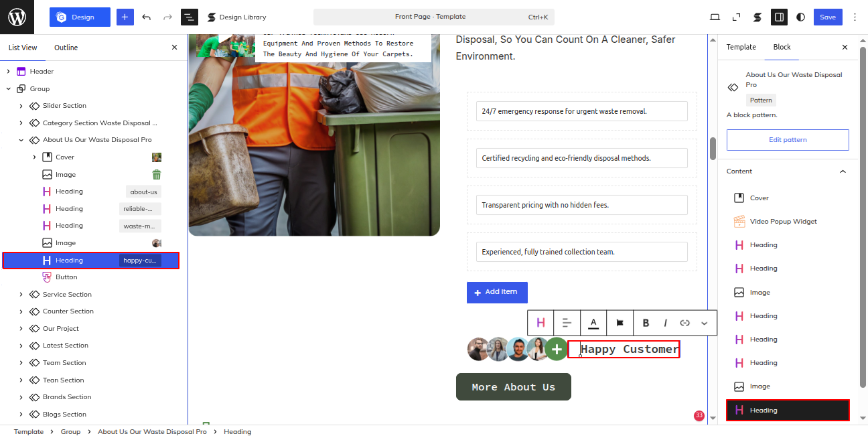The height and width of the screenshot is (438, 868).
Task: Expand the Counter Section row
Action: point(21,311)
